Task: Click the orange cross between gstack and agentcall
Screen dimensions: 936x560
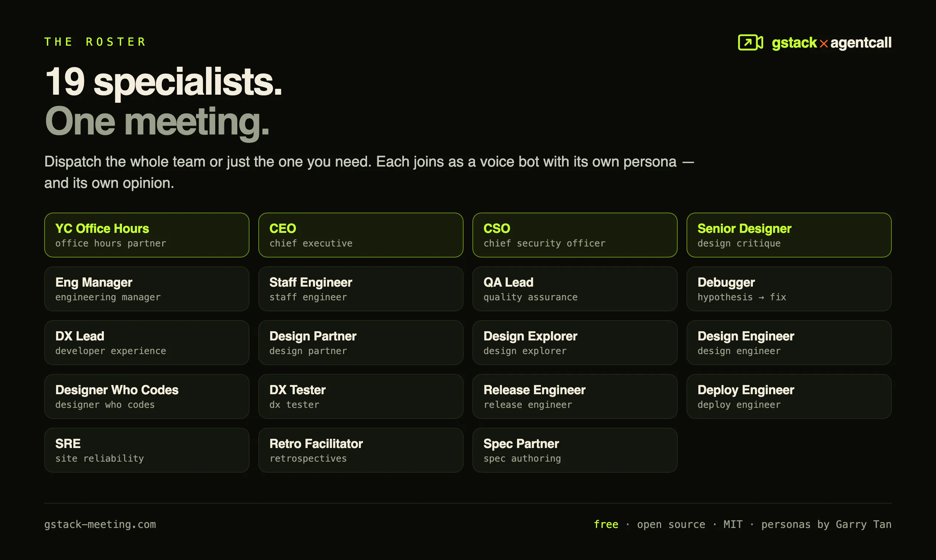Action: 824,44
